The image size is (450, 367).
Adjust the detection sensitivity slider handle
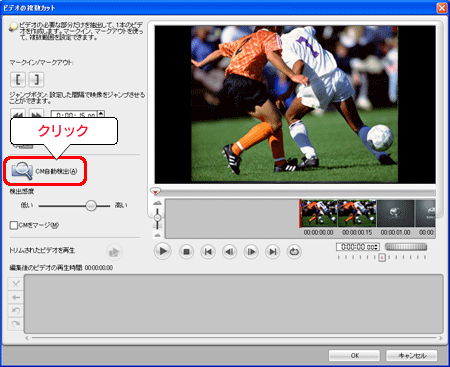pyautogui.click(x=91, y=205)
